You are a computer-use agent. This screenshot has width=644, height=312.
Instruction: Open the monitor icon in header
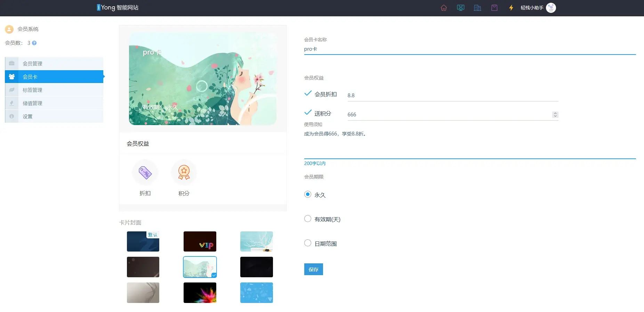click(460, 8)
